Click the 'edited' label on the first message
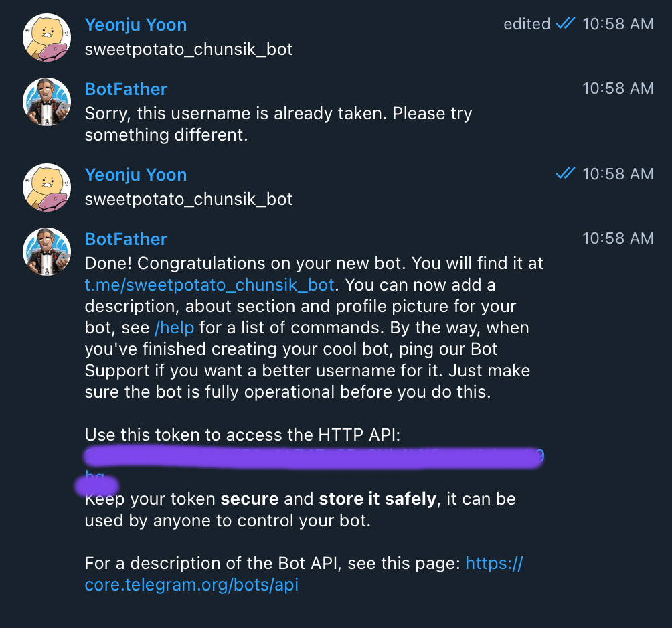Viewport: 672px width, 628px height. click(x=527, y=23)
